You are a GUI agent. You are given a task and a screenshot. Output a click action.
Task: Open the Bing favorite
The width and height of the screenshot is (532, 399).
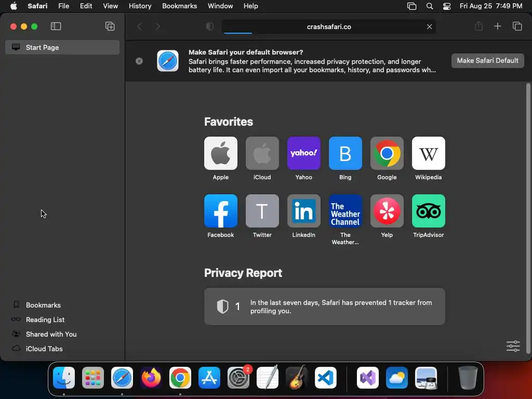pyautogui.click(x=345, y=153)
